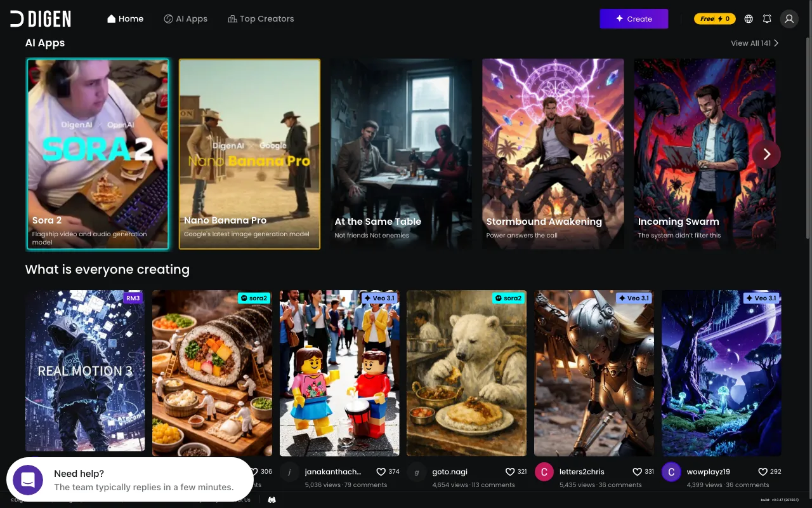Screen dimensions: 812x508
Task: Open the At the Same Table card
Action: click(x=401, y=154)
